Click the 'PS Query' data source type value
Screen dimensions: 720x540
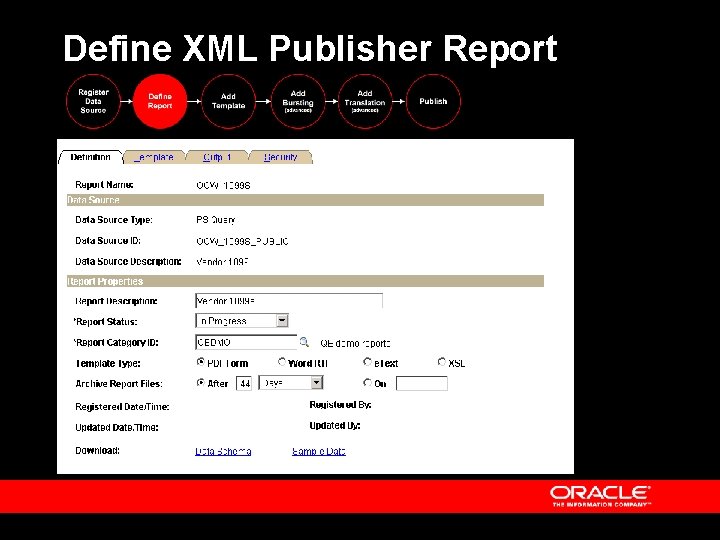(215, 220)
